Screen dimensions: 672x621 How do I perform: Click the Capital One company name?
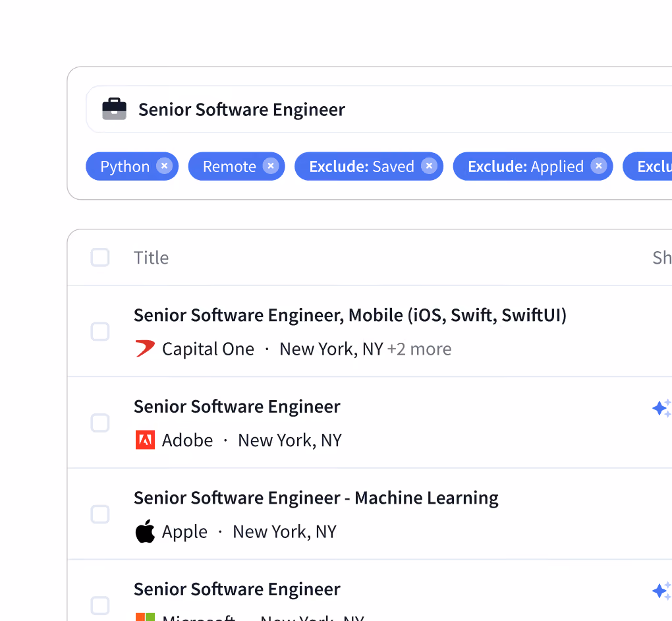[208, 349]
